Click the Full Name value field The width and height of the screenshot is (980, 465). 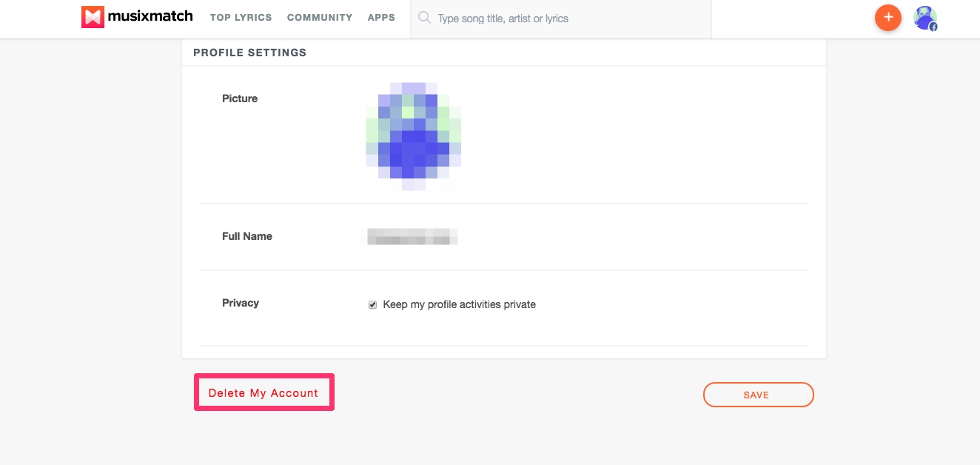click(412, 237)
